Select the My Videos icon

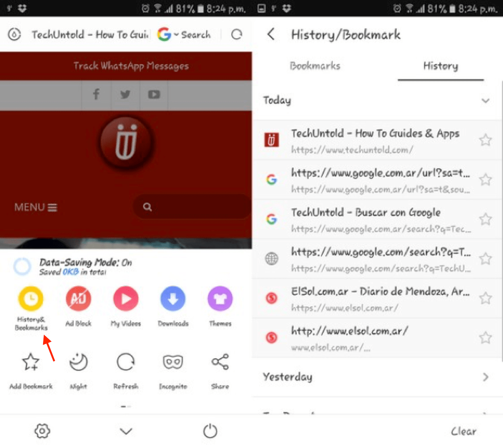point(125,298)
